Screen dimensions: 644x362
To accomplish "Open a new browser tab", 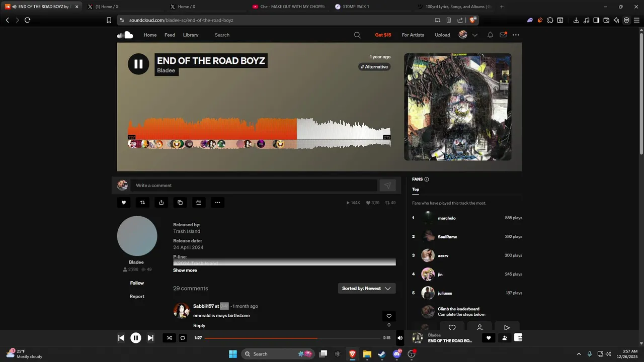I will 502,7.
